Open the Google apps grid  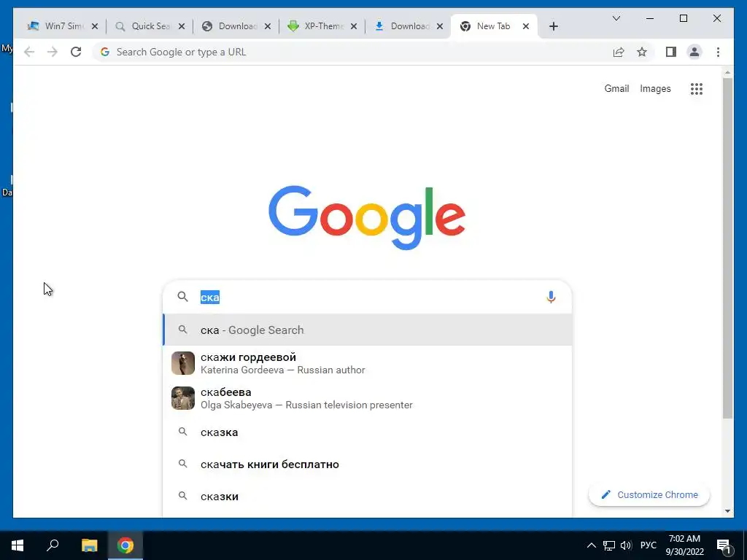pyautogui.click(x=697, y=88)
